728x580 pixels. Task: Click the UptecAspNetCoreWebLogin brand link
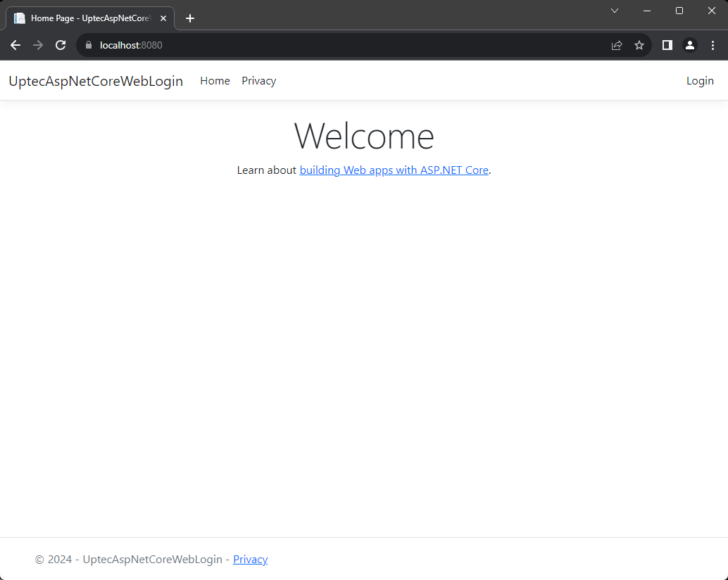[96, 81]
